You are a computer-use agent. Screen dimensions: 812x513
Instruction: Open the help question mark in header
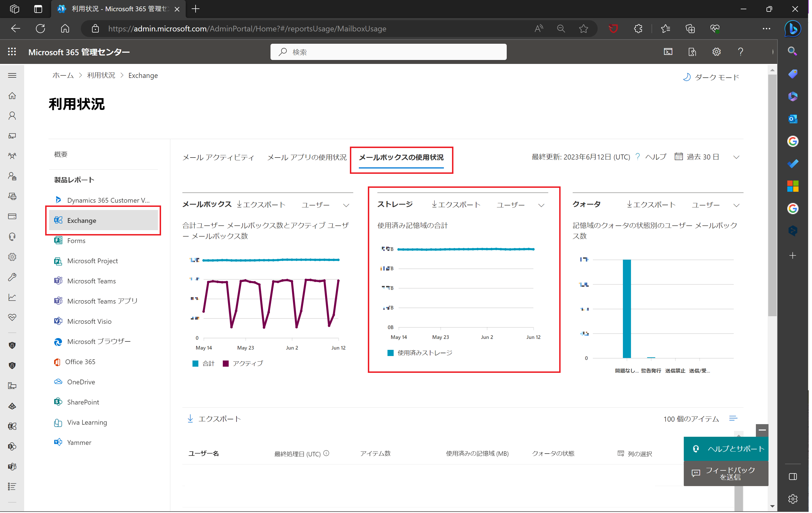740,52
